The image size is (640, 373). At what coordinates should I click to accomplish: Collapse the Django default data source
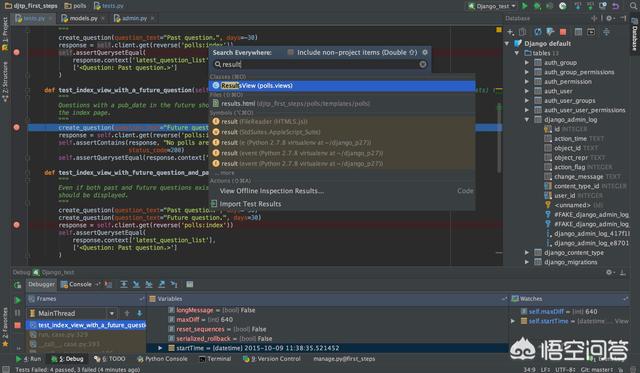(508, 43)
